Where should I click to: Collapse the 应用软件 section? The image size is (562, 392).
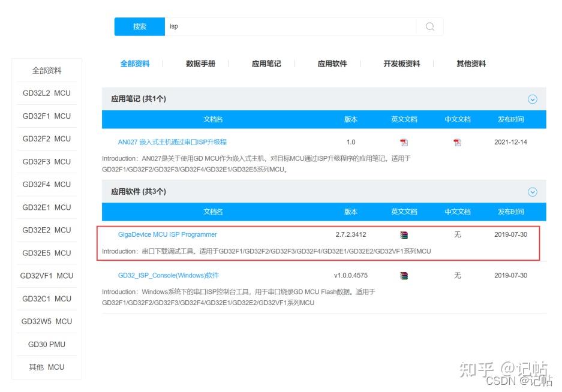point(532,192)
